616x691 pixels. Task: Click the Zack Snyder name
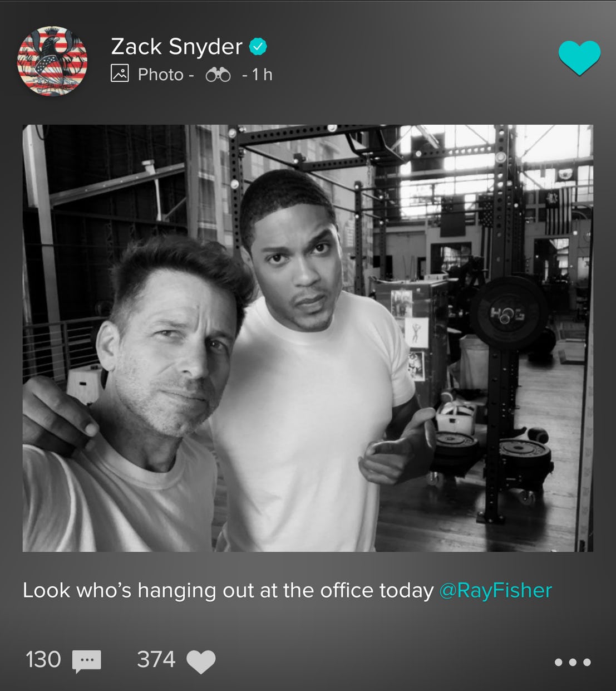(x=177, y=47)
